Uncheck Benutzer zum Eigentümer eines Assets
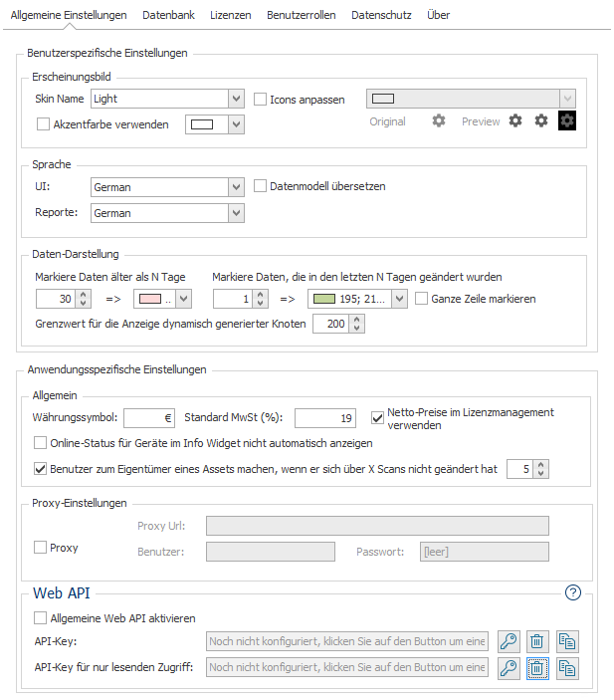Screen dimensions: 614x700 pos(40,469)
